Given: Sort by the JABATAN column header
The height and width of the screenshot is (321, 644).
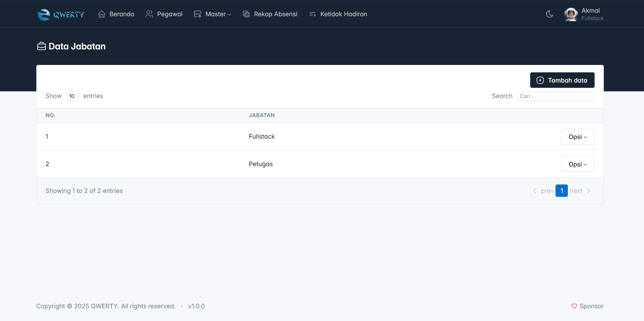Looking at the screenshot, I should (x=262, y=115).
